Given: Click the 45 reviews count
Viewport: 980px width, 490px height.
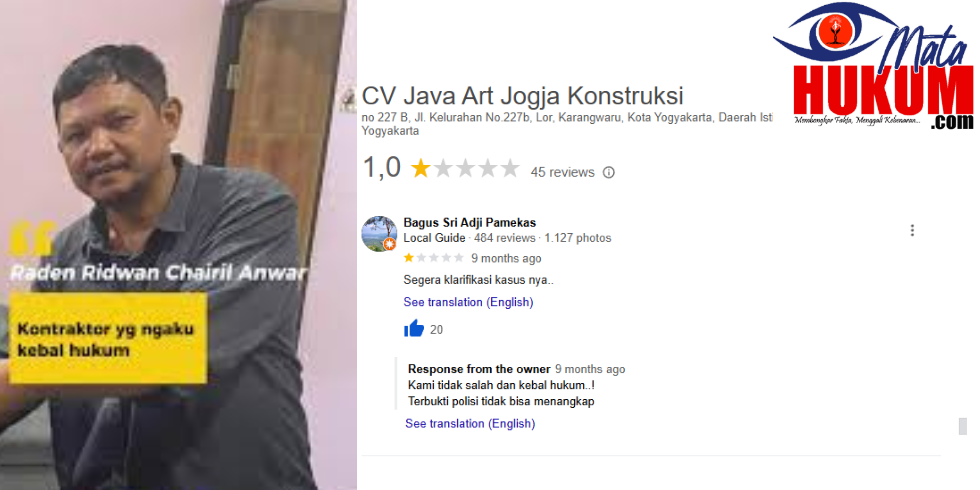Looking at the screenshot, I should pyautogui.click(x=562, y=172).
